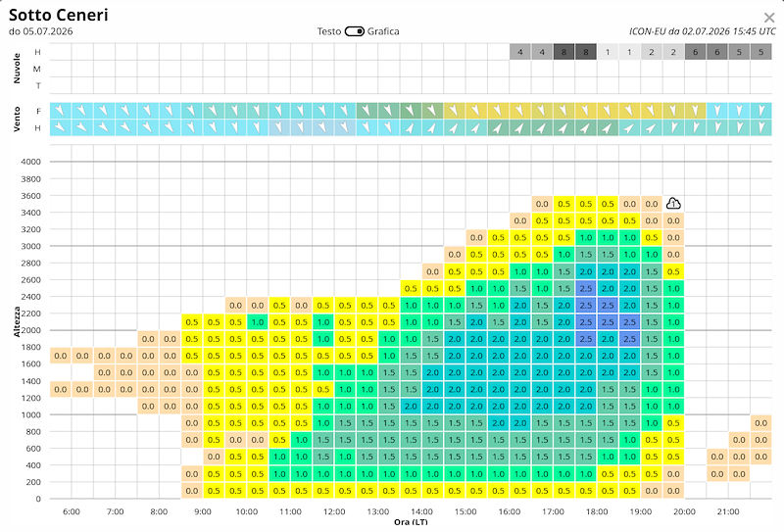The image size is (784, 532).
Task: Click the cloud warning icon at 3500 m
Action: click(673, 204)
